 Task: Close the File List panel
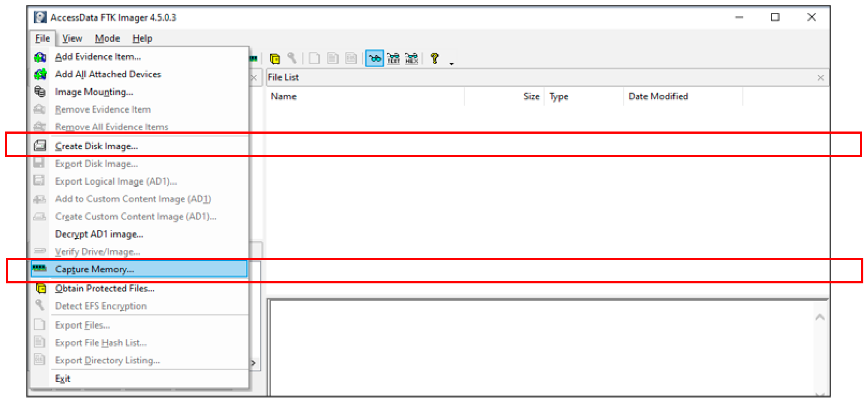821,78
